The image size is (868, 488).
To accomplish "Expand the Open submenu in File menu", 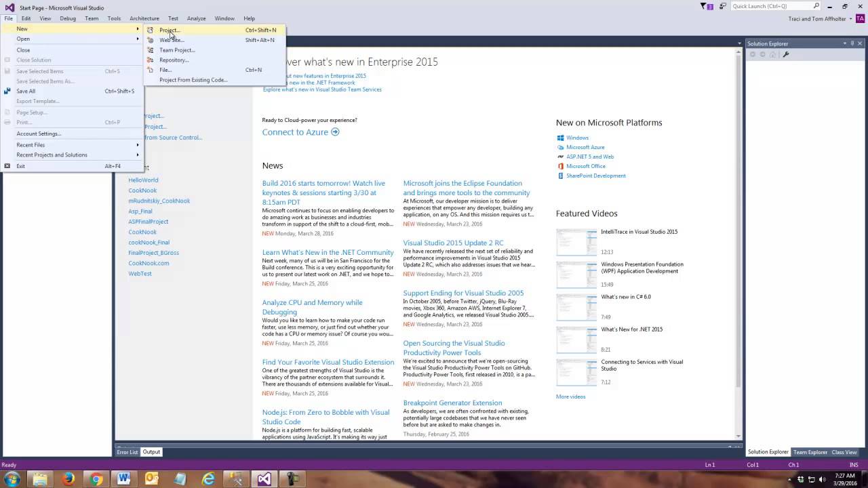I will click(x=72, y=39).
